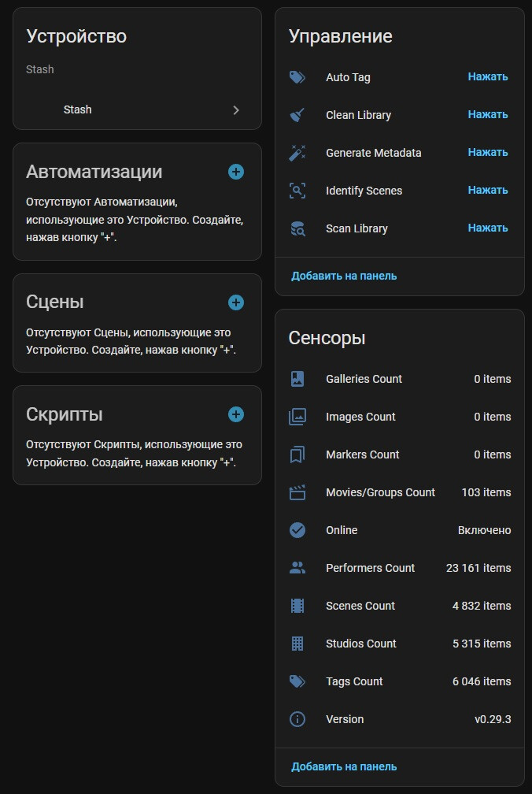Expand the Stash device chevron arrow
Image resolution: width=532 pixels, height=794 pixels.
[x=236, y=110]
